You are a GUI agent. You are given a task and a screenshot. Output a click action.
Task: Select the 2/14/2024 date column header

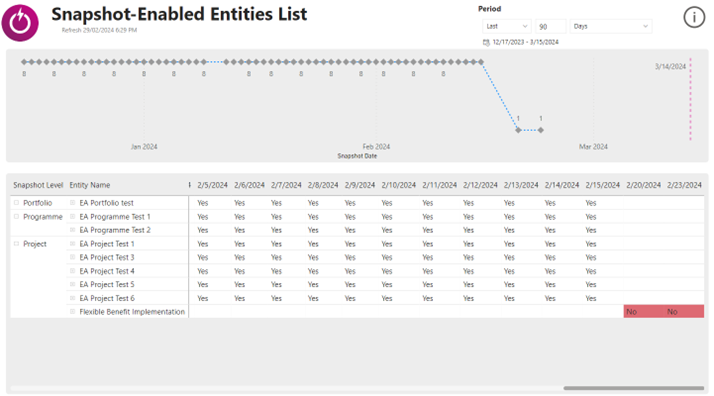[x=562, y=185]
